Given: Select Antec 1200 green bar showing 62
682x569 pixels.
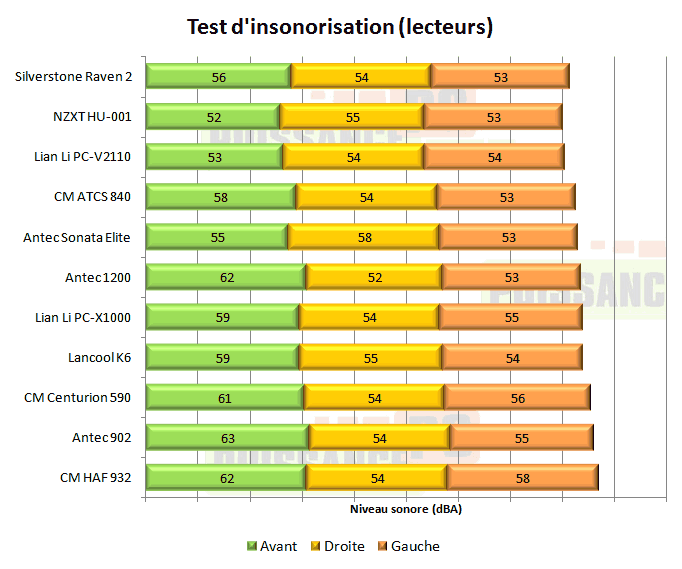Looking at the screenshot, I should pos(225,276).
